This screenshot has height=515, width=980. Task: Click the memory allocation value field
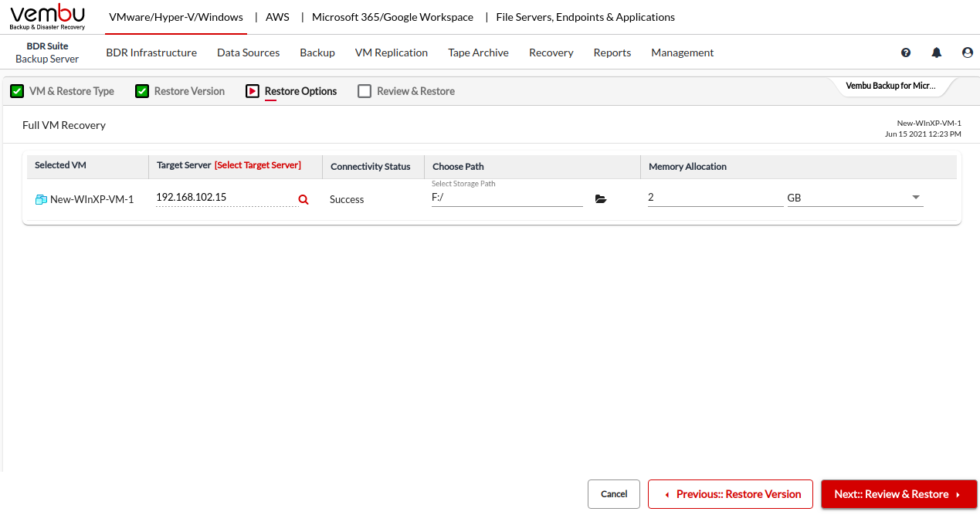click(714, 198)
